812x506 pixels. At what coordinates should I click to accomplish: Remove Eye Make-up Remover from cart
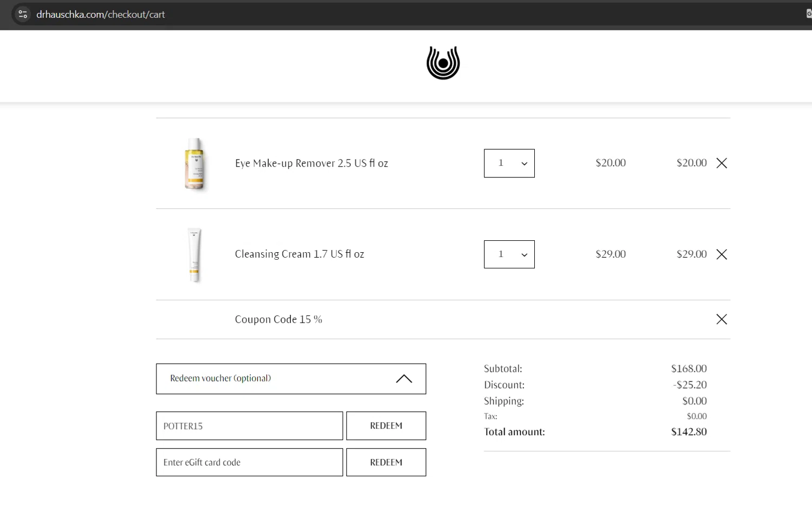coord(722,163)
